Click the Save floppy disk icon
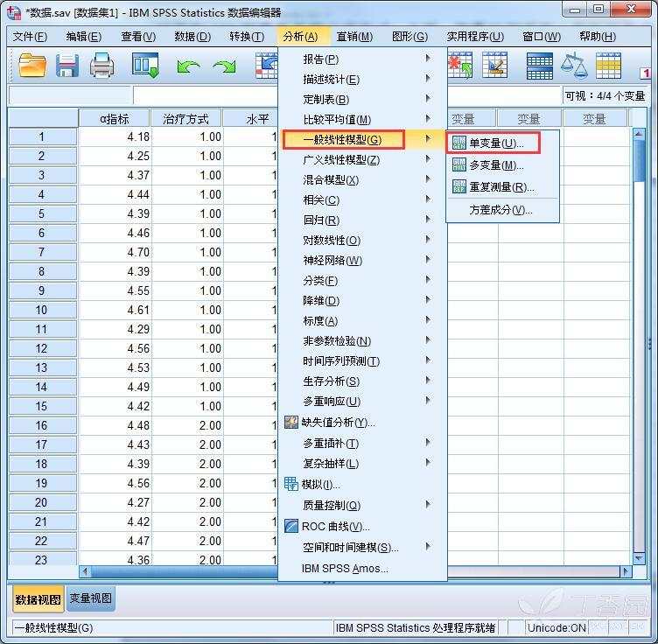The image size is (658, 644). [67, 65]
